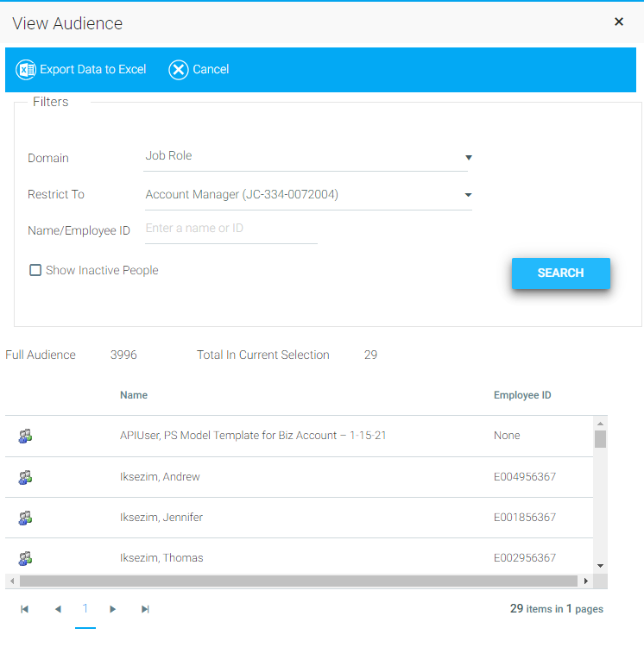
Task: Click into the Name/Employee ID input field
Action: (x=230, y=229)
